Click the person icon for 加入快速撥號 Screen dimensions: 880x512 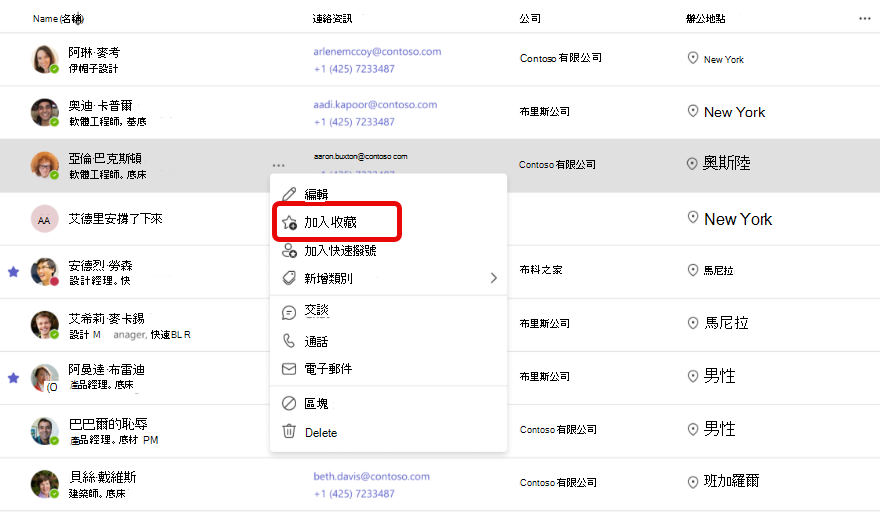[x=289, y=250]
